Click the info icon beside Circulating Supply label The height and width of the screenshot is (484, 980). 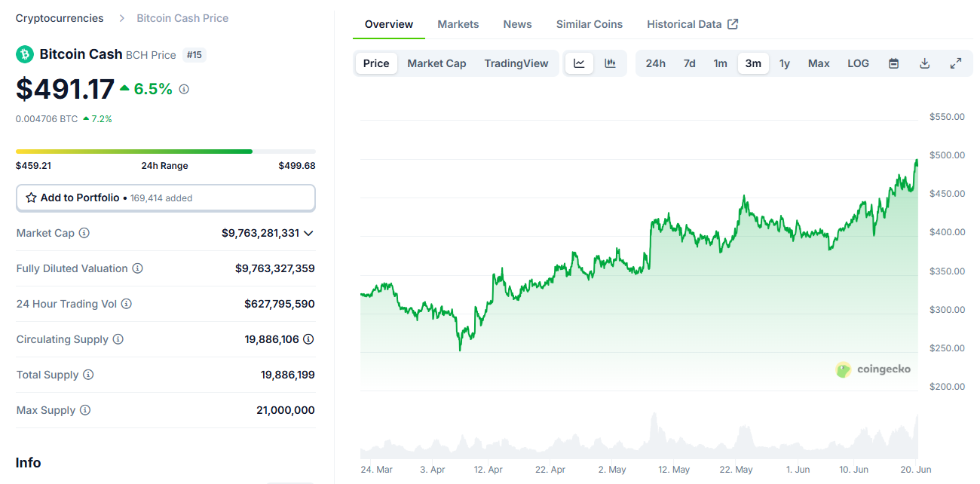pos(118,339)
